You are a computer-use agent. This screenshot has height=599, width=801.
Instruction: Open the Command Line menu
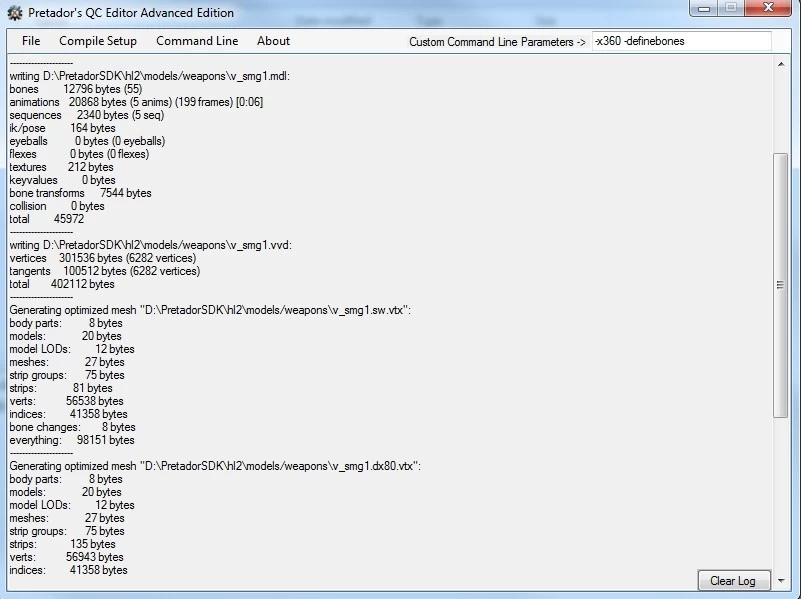pyautogui.click(x=197, y=41)
